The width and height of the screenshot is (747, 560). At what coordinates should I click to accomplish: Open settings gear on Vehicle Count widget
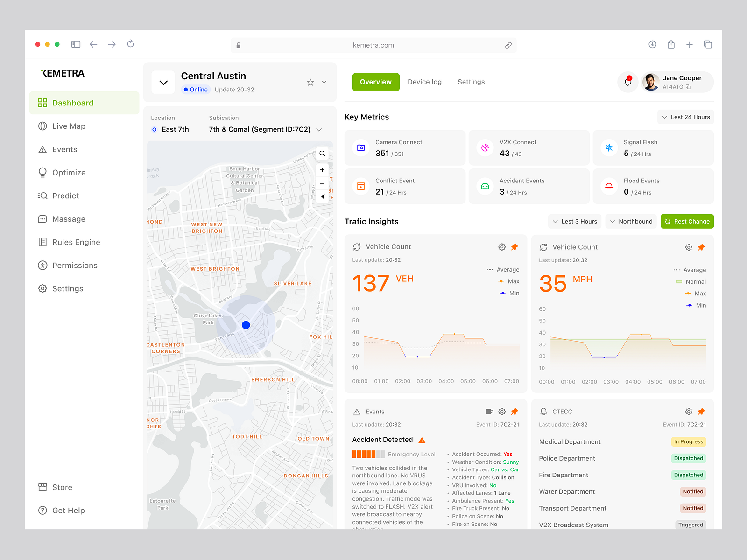coord(501,247)
